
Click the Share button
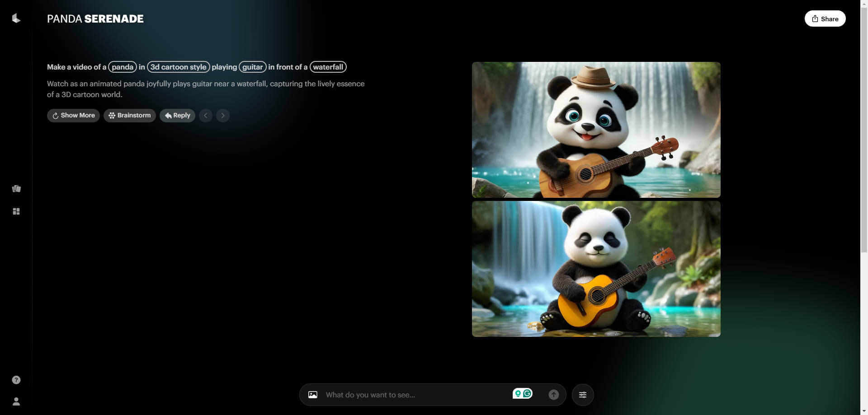(825, 19)
